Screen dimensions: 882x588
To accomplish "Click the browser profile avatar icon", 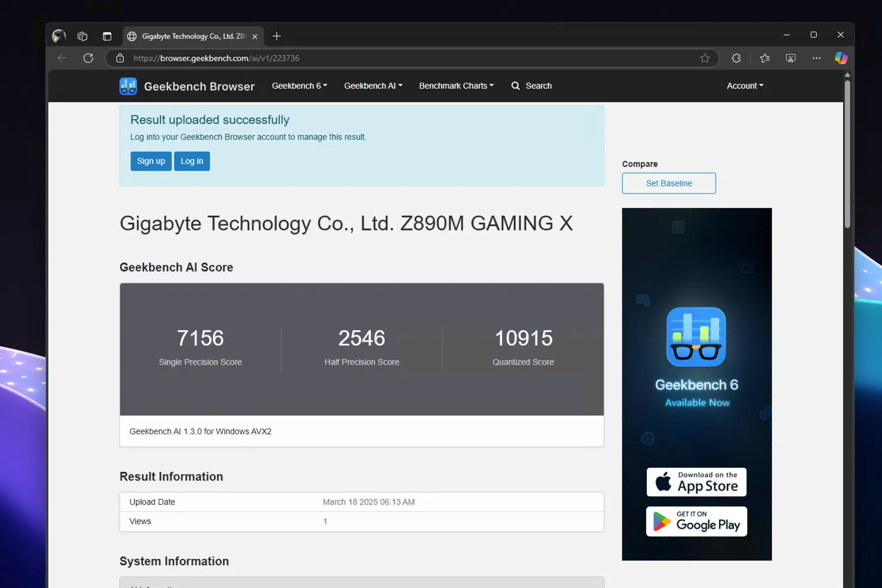I will point(59,36).
